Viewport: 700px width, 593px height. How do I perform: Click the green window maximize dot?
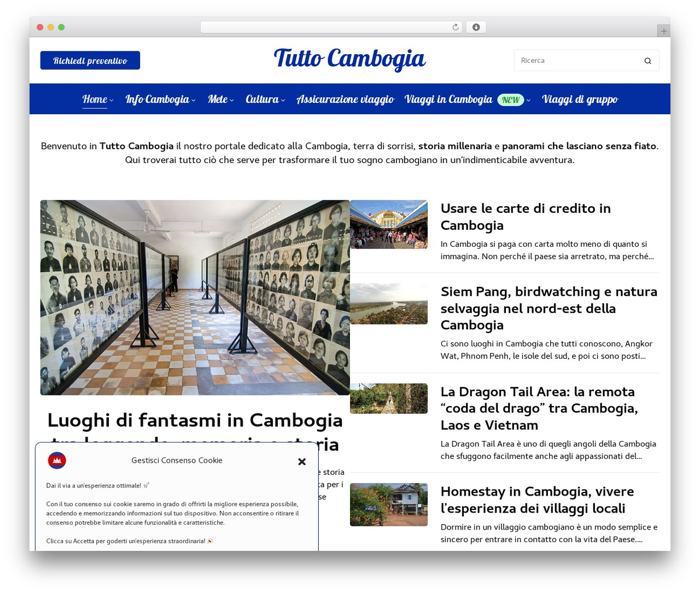(61, 27)
